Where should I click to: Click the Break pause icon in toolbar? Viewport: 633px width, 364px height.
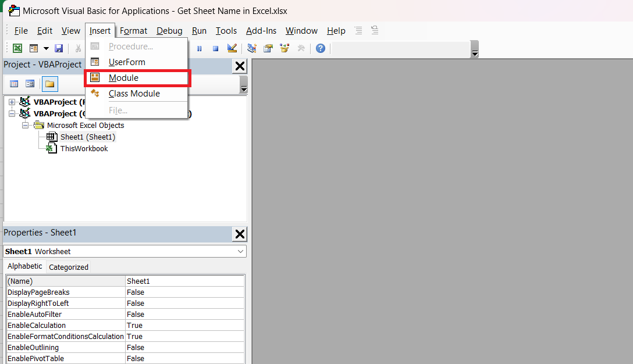199,48
